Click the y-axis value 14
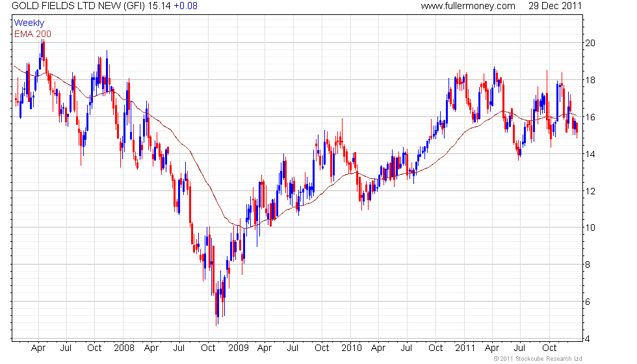Screen dimensions: 637x364 tap(590, 154)
